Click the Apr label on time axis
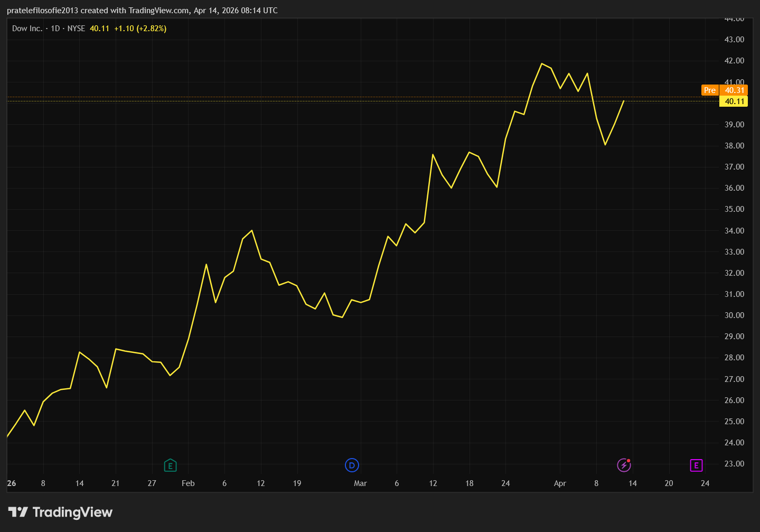760x532 pixels. (560, 483)
